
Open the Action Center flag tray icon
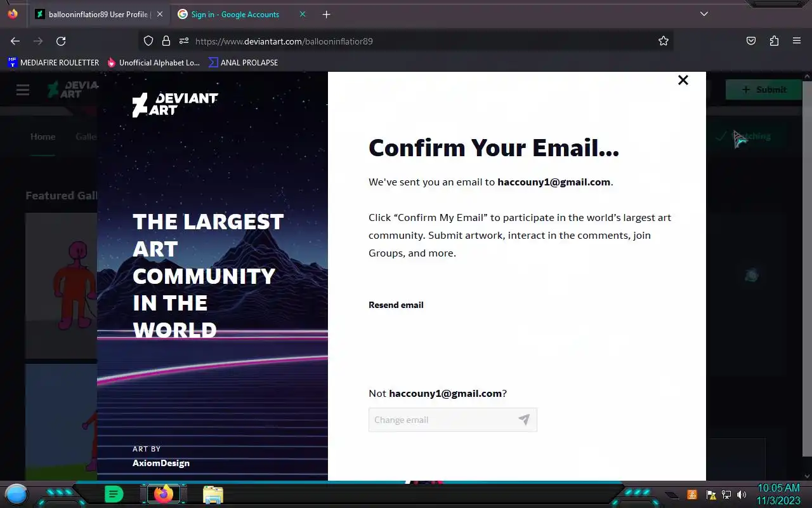pos(711,495)
